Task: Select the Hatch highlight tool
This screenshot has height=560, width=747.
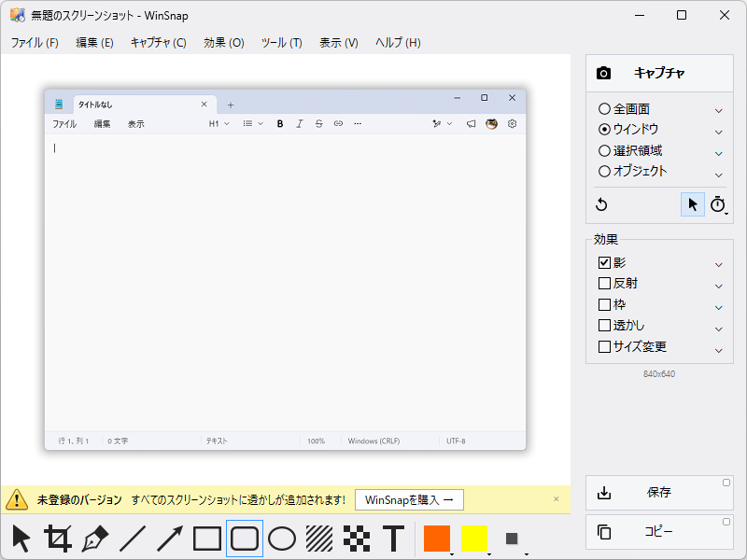Action: click(319, 539)
